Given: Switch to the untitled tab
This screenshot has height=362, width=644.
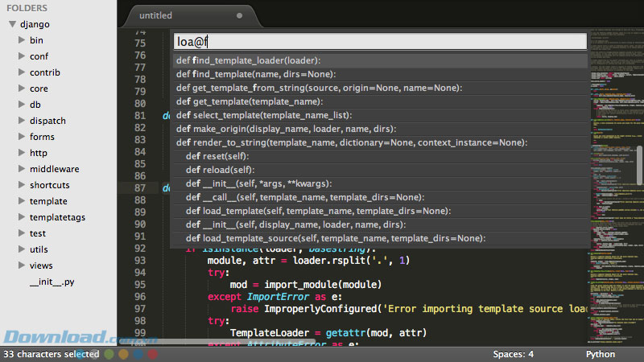Looking at the screenshot, I should click(155, 15).
